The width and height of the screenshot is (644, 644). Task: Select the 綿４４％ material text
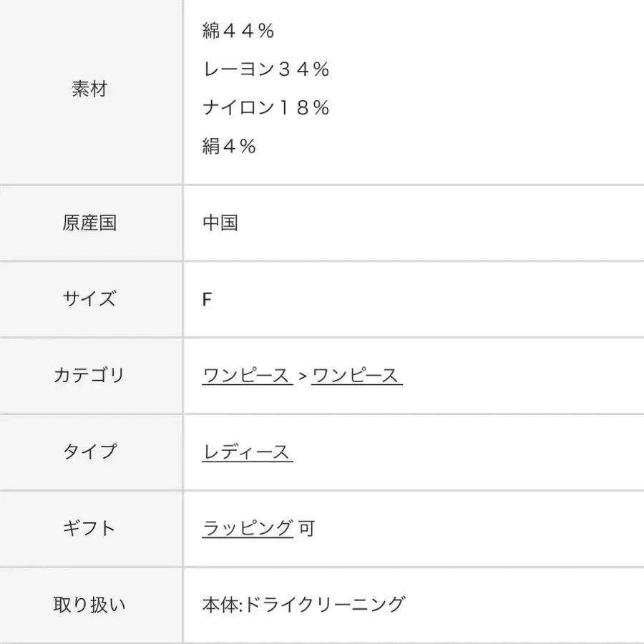(x=239, y=31)
